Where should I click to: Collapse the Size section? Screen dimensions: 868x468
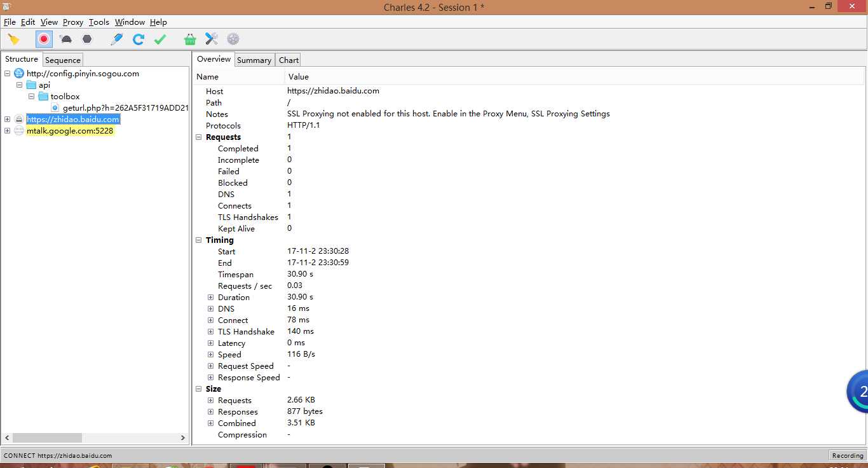(199, 389)
